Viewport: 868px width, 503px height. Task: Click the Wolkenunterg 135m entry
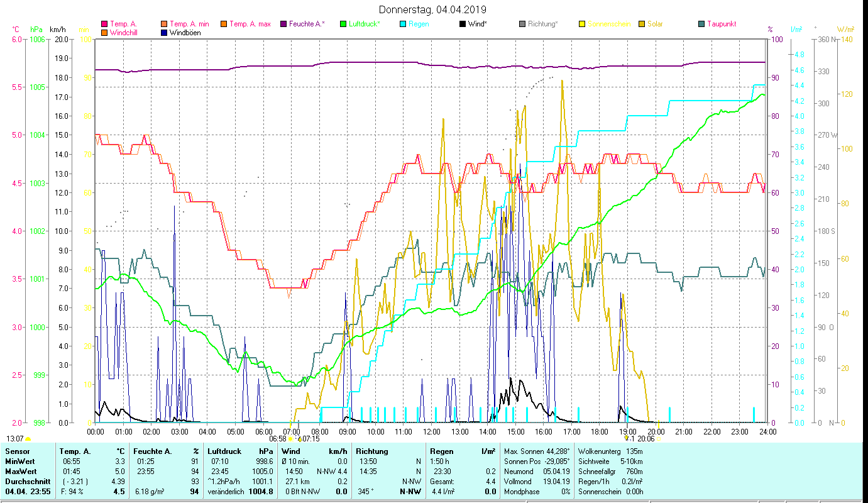click(x=610, y=451)
